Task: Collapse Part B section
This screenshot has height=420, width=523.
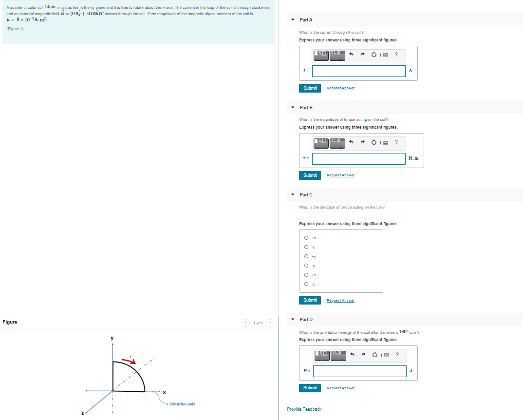Action: (293, 108)
